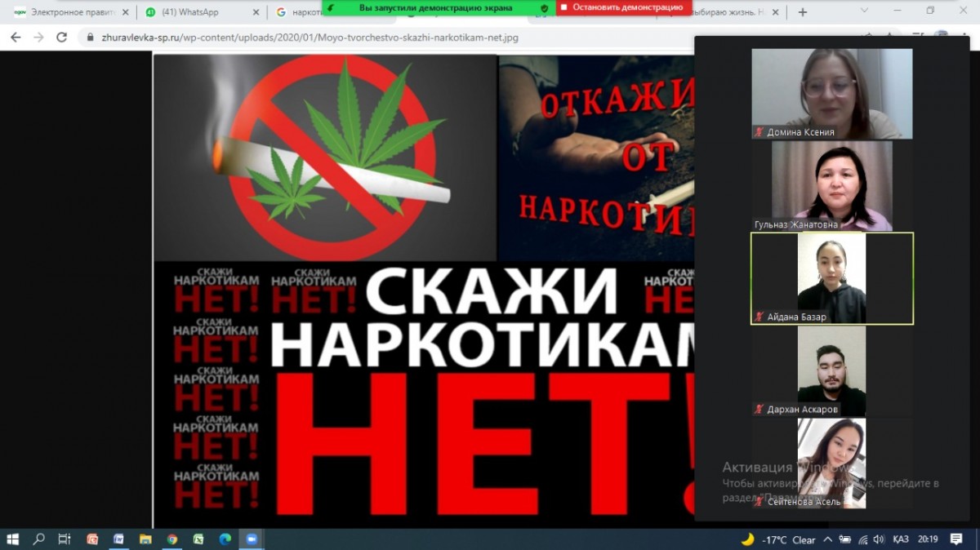Open Word from the taskbar
The image size is (980, 550).
pyautogui.click(x=118, y=539)
